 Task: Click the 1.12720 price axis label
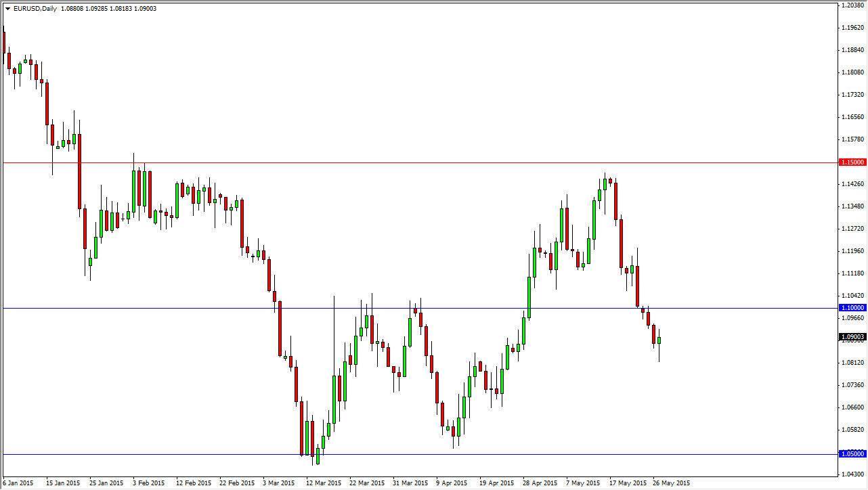[852, 229]
